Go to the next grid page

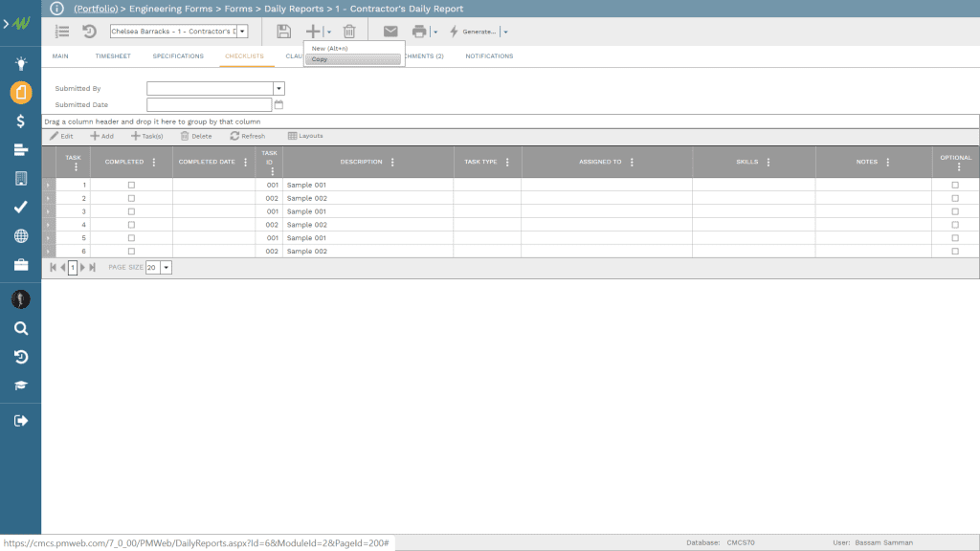click(82, 268)
